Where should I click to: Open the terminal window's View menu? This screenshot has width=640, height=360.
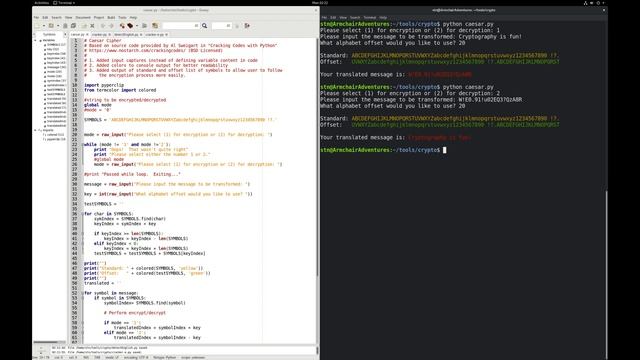pos(343,18)
